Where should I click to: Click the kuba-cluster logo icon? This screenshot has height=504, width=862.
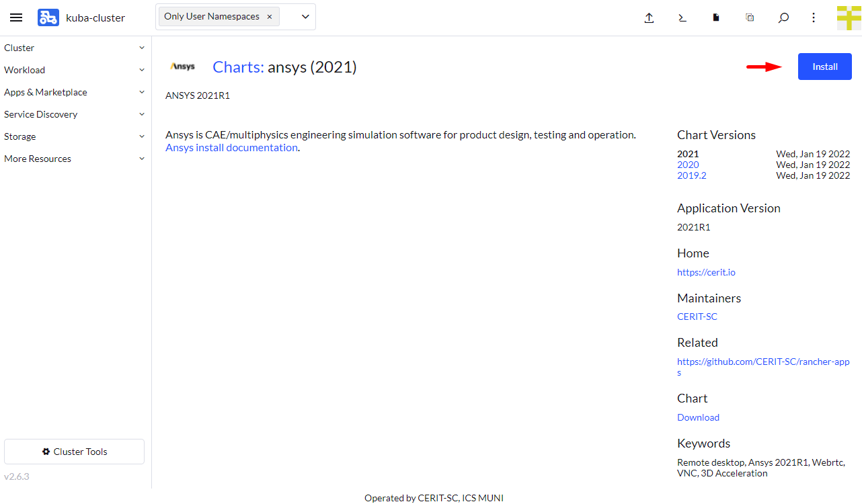(x=48, y=18)
